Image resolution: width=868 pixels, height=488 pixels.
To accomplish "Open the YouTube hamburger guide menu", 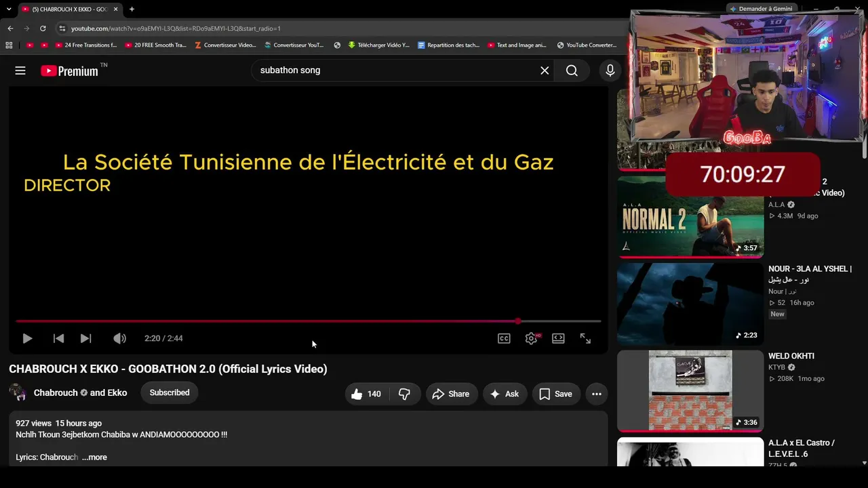I will click(x=20, y=70).
